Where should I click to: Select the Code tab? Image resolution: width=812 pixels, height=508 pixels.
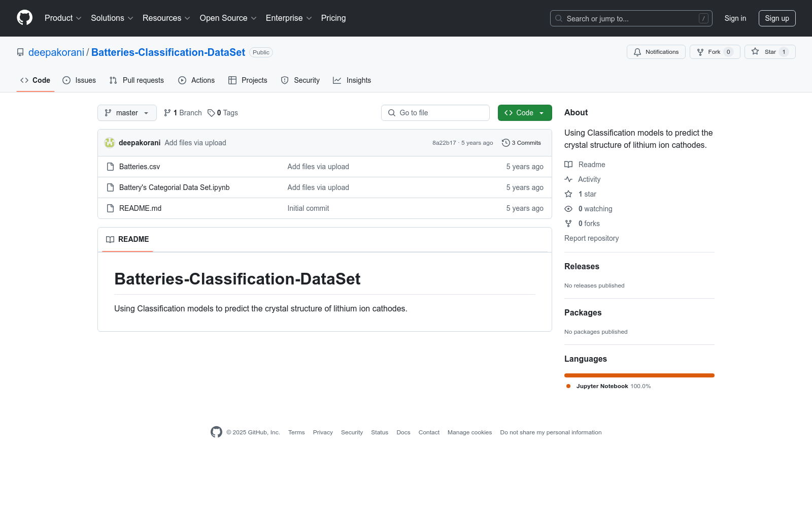[35, 80]
